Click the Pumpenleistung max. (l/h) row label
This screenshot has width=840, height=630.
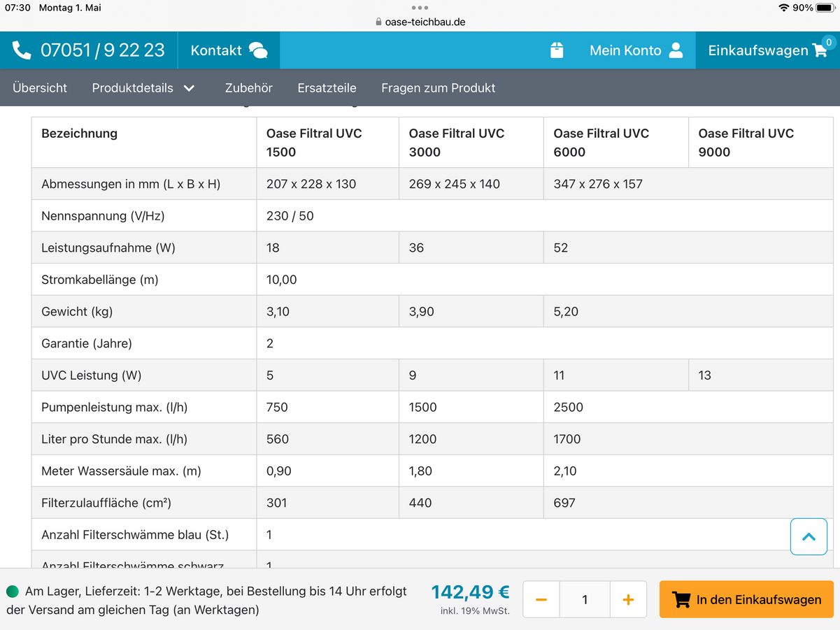115,407
